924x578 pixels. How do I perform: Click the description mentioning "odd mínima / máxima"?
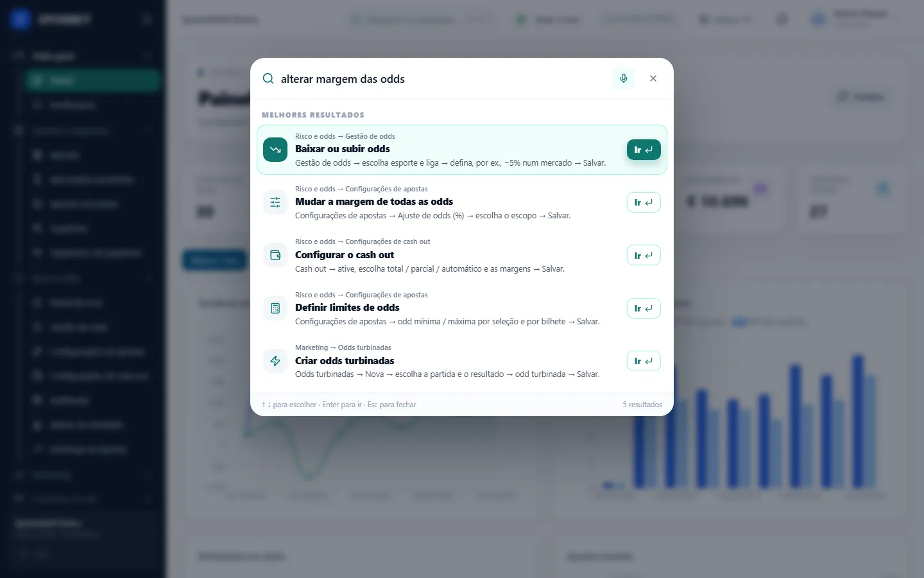(x=447, y=322)
